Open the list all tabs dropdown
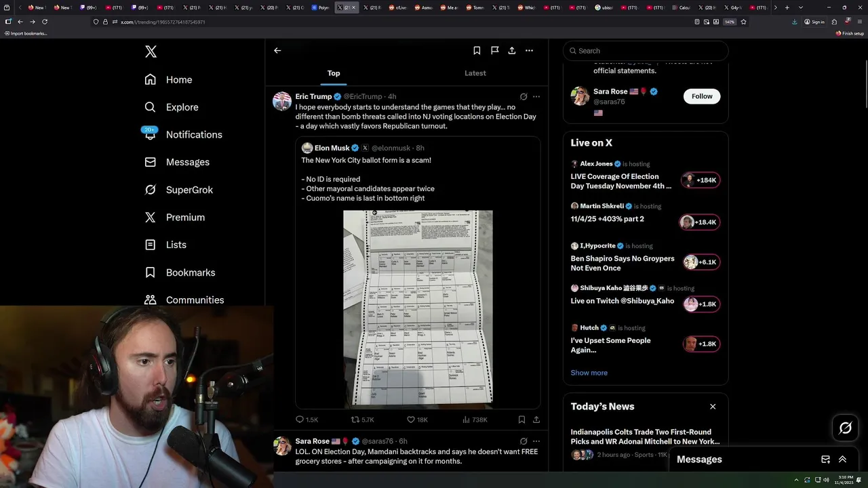The height and width of the screenshot is (488, 868). (801, 7)
